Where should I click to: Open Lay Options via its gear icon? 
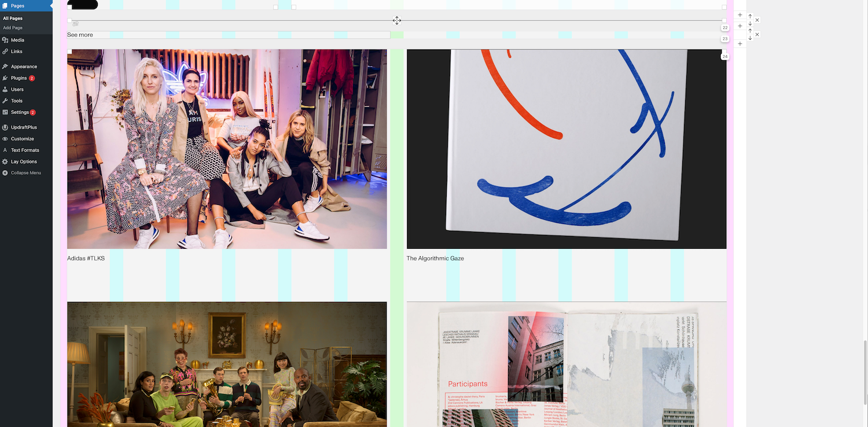point(5,161)
